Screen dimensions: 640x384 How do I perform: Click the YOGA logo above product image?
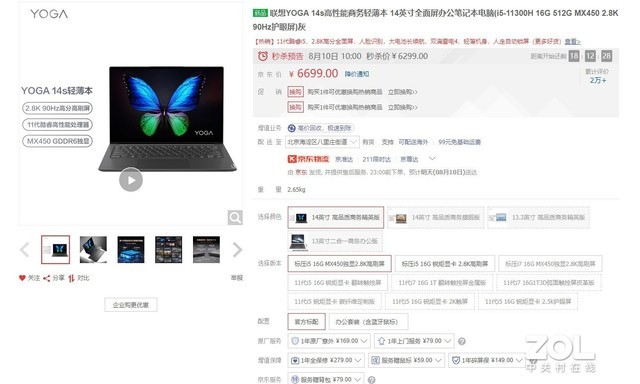coord(49,14)
